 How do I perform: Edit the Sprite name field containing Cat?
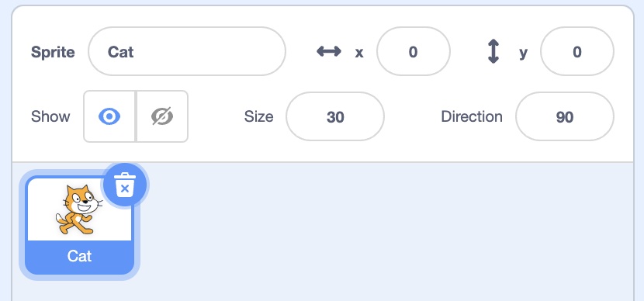coord(187,51)
